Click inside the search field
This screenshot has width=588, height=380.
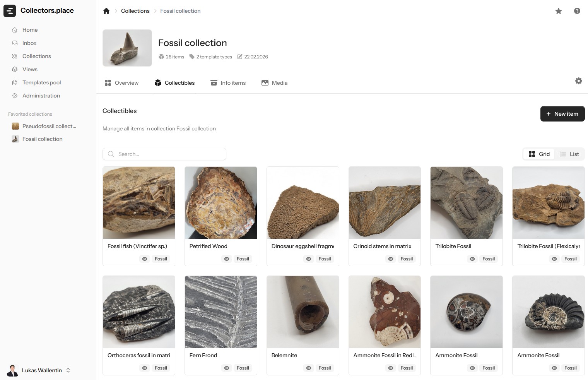pos(164,154)
